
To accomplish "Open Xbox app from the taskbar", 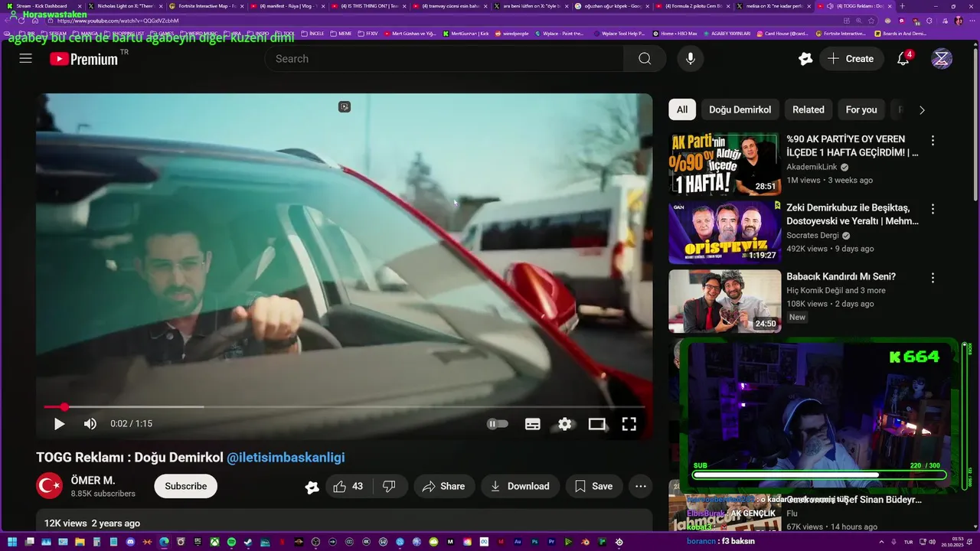I will click(x=214, y=542).
